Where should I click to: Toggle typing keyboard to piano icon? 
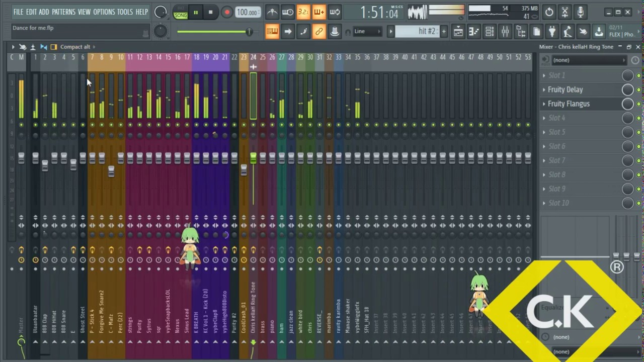[272, 32]
